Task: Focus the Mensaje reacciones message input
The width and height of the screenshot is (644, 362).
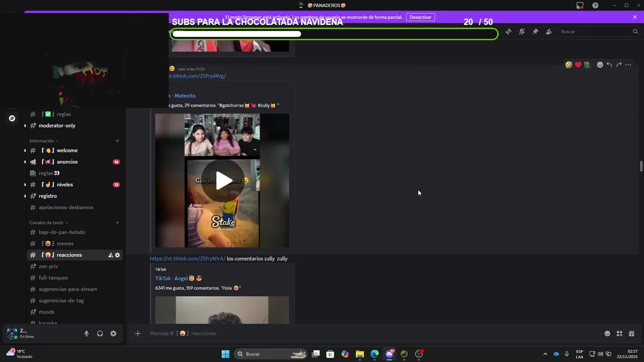Action: 372,333
